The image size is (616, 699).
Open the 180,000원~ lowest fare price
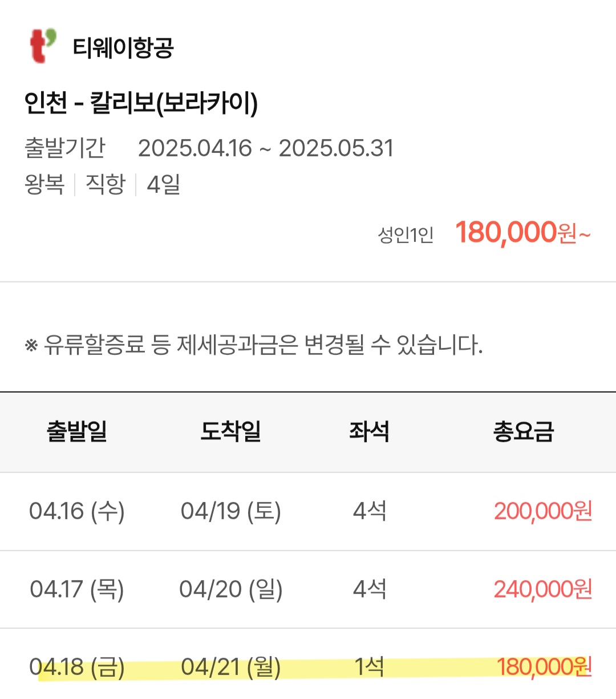tap(523, 232)
